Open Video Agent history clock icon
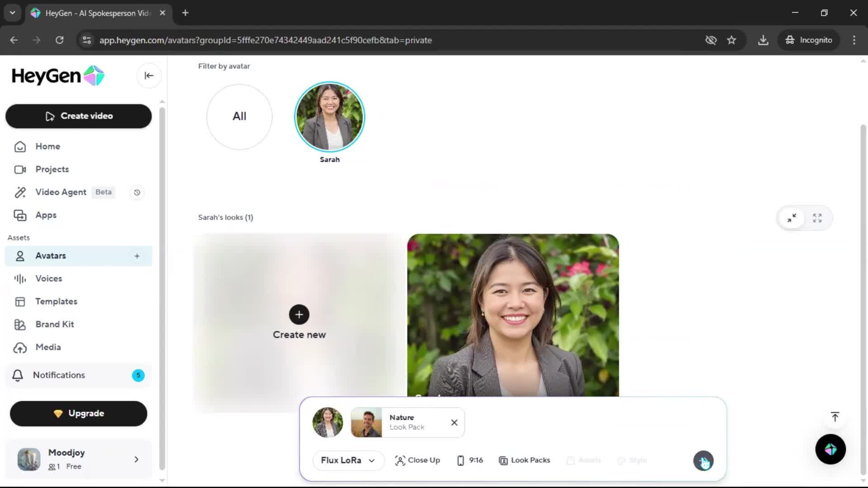Viewport: 868px width, 488px height. 137,192
